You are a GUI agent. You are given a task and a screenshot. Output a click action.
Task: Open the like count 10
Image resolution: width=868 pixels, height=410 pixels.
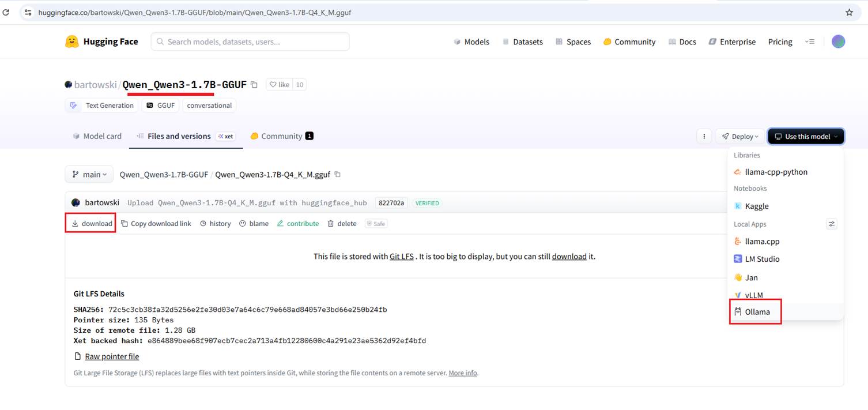299,85
